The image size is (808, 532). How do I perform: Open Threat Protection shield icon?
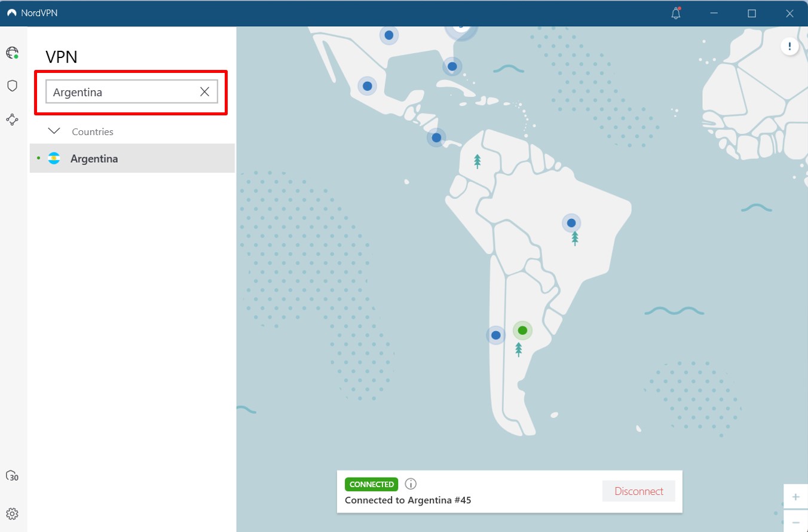click(12, 86)
